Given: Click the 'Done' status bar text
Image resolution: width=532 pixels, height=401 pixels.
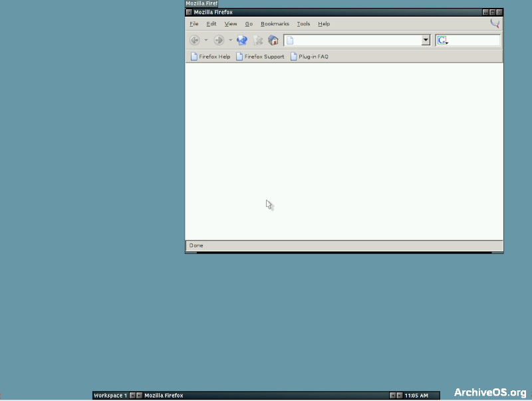Looking at the screenshot, I should coord(196,245).
